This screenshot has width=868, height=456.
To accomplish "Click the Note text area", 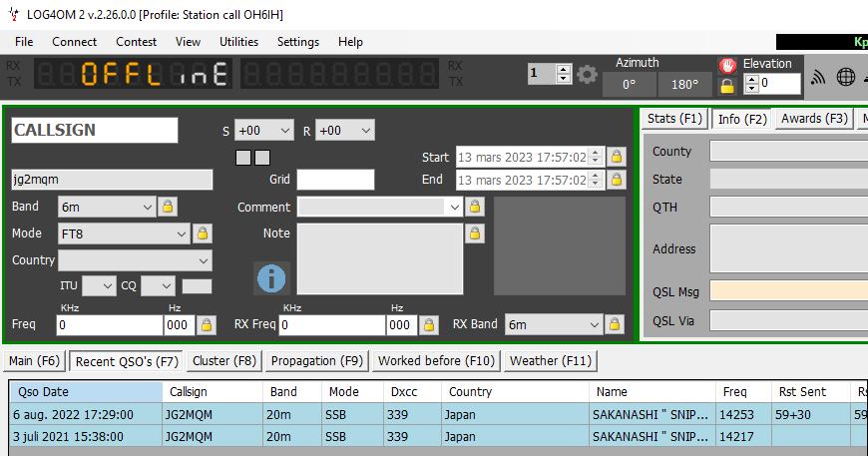I will pyautogui.click(x=380, y=259).
